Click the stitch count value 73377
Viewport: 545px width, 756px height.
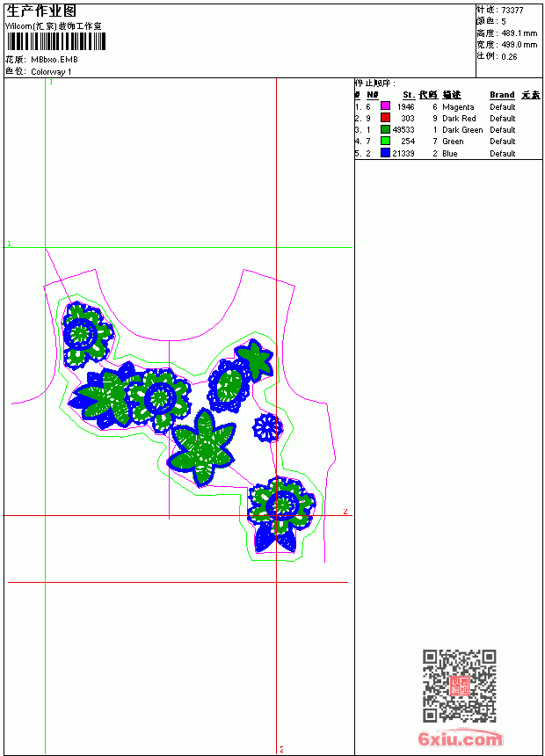[512, 11]
